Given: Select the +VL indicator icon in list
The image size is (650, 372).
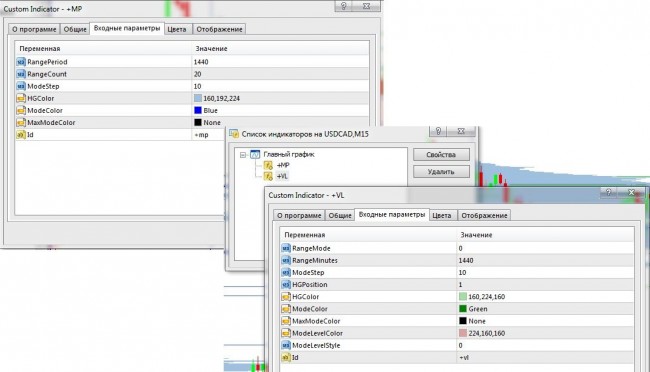Looking at the screenshot, I should 268,176.
